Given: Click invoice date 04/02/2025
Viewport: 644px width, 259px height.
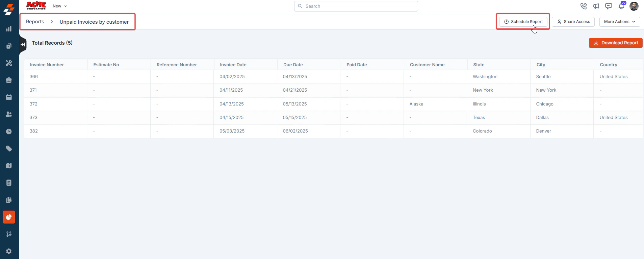Looking at the screenshot, I should [x=232, y=77].
